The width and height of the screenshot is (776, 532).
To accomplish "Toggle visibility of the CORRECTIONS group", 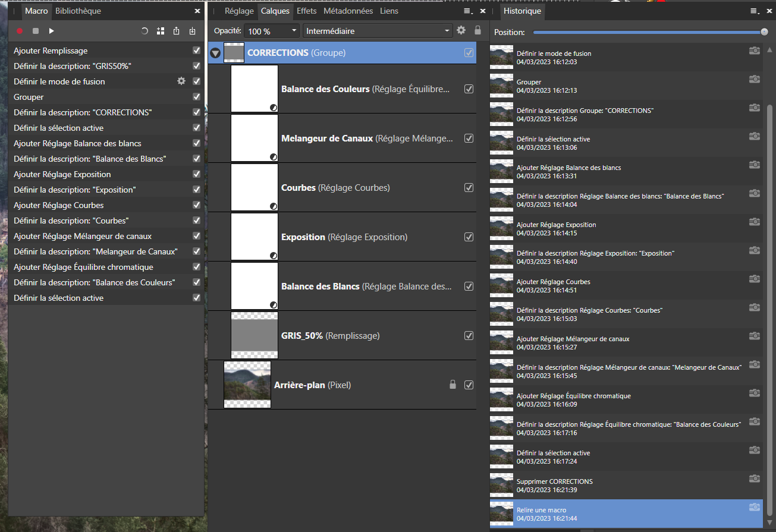I will point(469,53).
